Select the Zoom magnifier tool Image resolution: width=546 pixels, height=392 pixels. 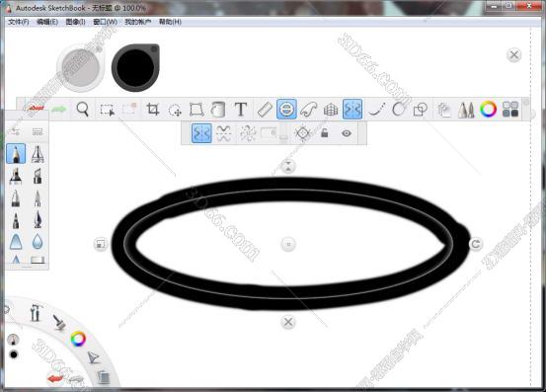(83, 110)
